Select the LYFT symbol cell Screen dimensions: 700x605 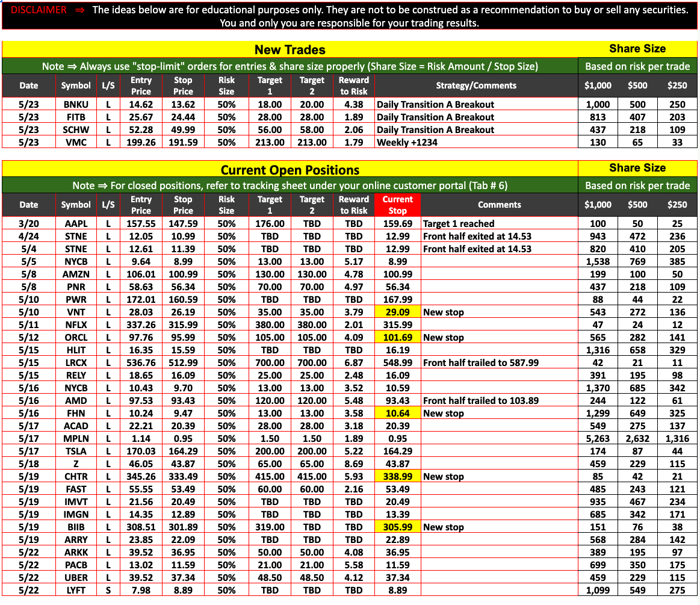pos(76,591)
